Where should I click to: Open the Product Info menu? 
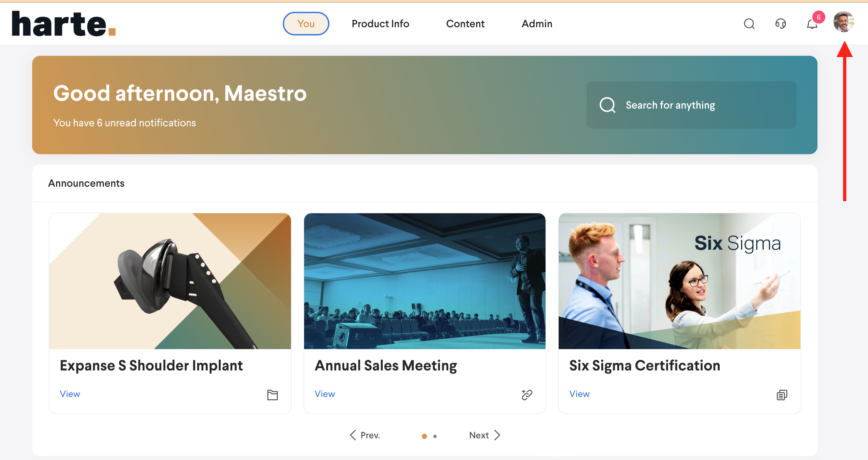[380, 24]
